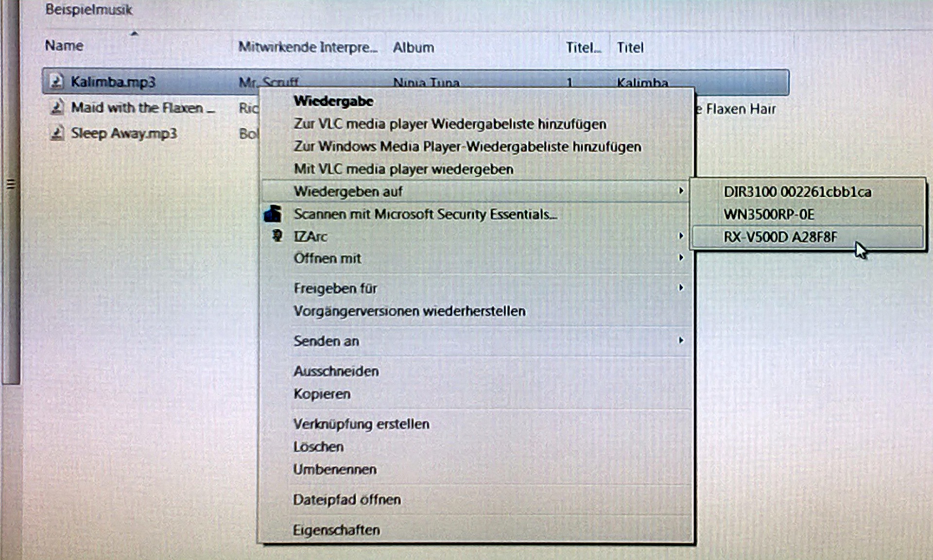Select the Sleep Away.mp3 file name
This screenshot has height=560, width=933.
tap(124, 133)
